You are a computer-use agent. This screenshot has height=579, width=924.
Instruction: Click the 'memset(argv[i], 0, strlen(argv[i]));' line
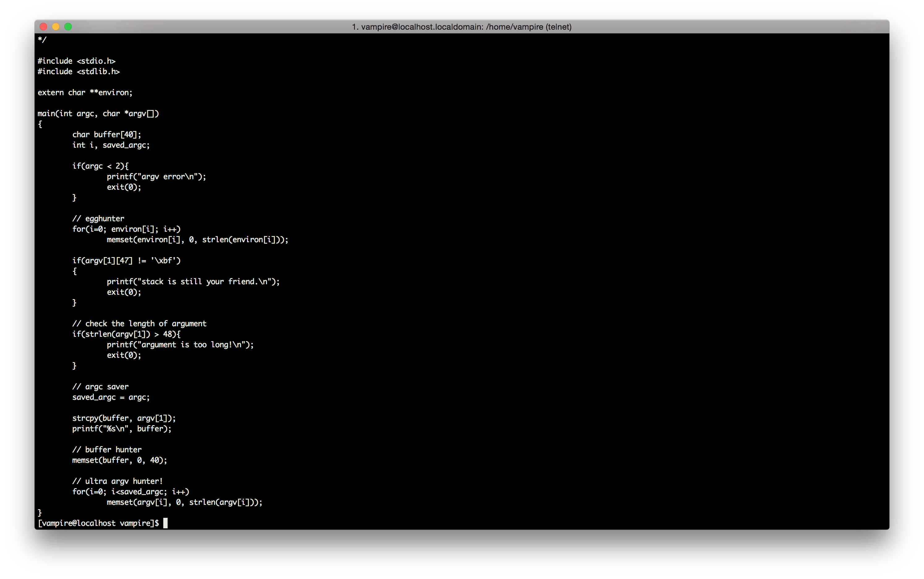tap(184, 502)
